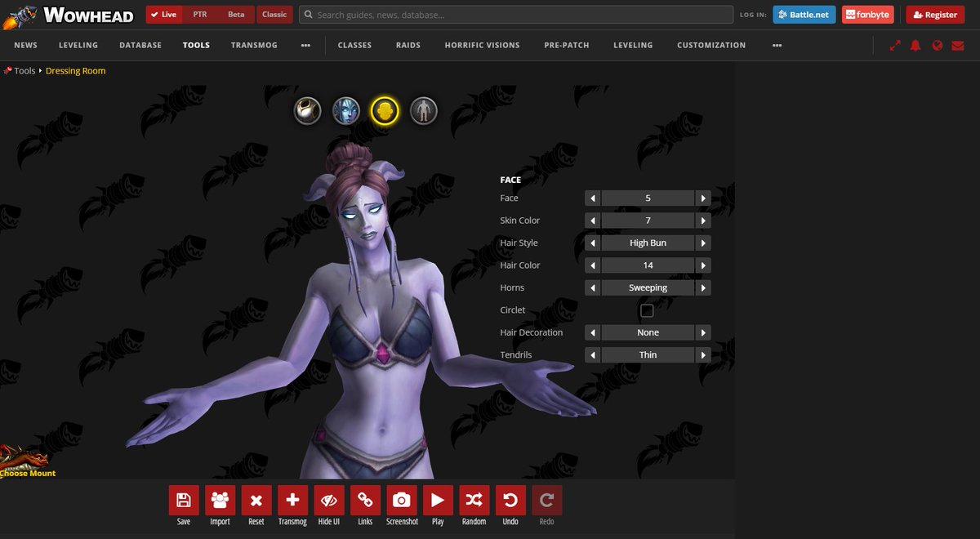Click previous arrow for Hair Color
The image size is (980, 539).
(x=593, y=265)
